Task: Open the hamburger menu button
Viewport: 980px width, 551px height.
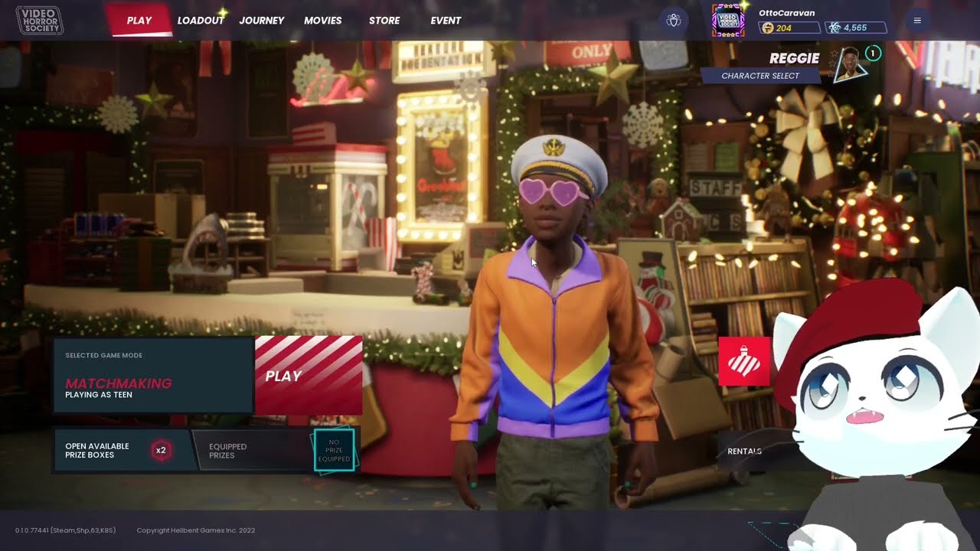Action: (917, 21)
